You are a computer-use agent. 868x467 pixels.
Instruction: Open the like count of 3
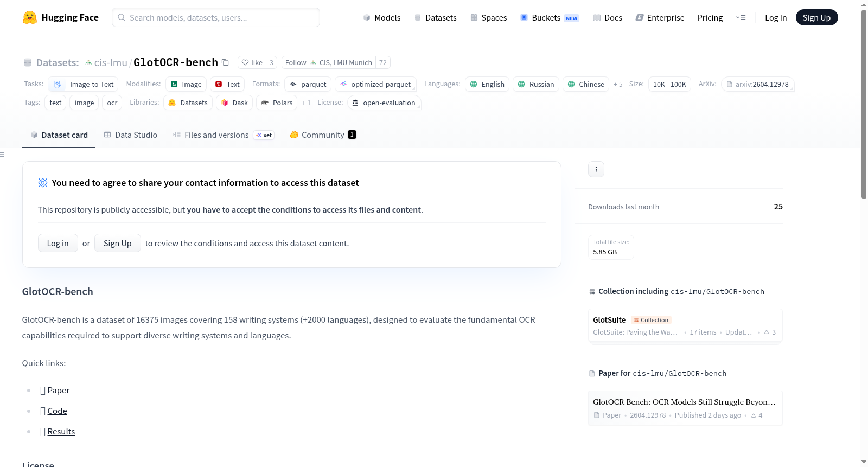click(271, 62)
